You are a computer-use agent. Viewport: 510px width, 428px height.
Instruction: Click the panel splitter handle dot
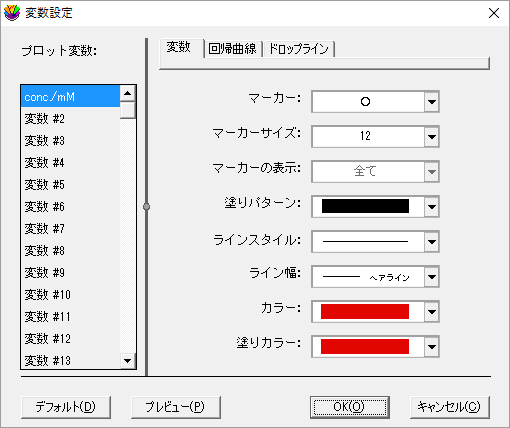(146, 207)
